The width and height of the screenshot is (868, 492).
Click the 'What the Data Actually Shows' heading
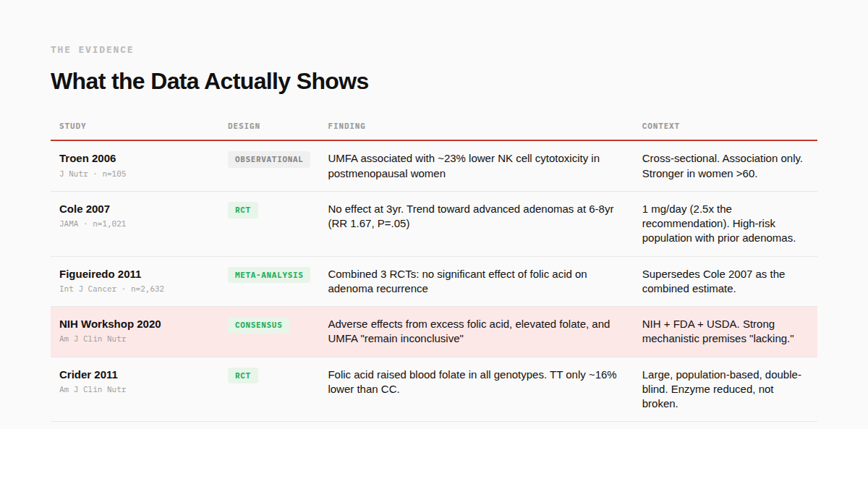pyautogui.click(x=209, y=81)
